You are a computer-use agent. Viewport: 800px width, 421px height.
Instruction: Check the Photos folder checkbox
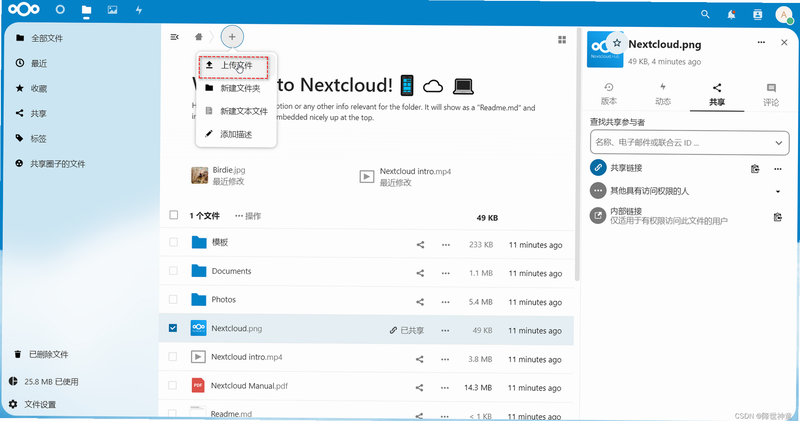pos(173,299)
